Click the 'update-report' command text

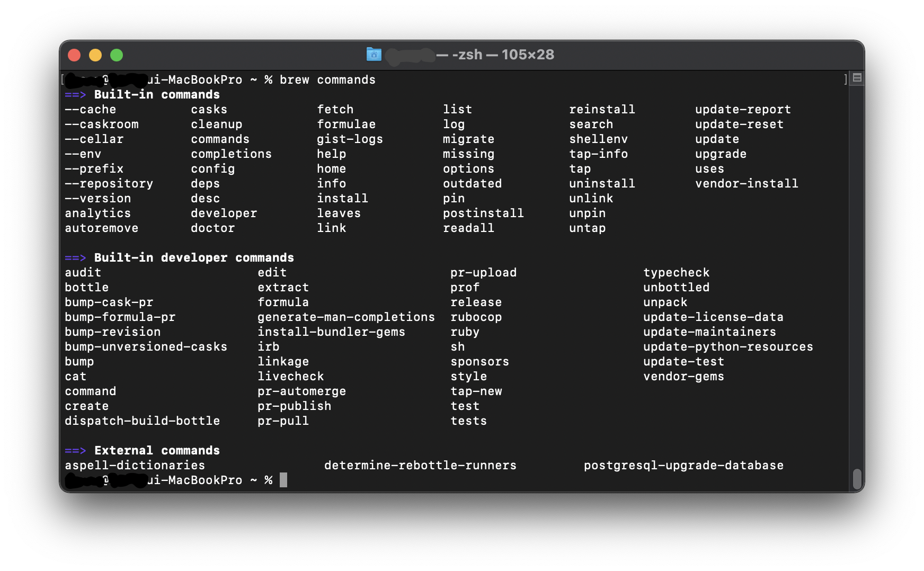743,110
